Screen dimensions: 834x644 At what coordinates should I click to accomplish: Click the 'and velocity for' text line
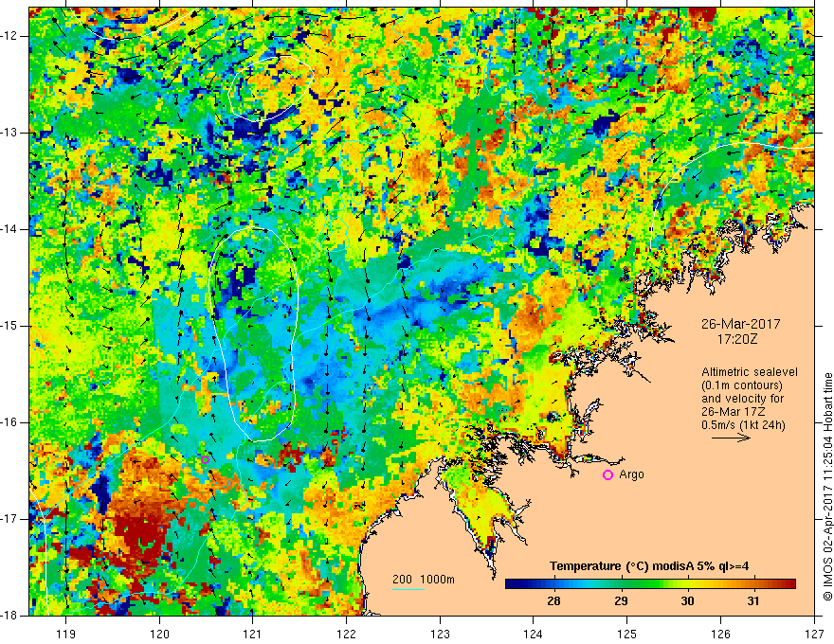tap(742, 399)
